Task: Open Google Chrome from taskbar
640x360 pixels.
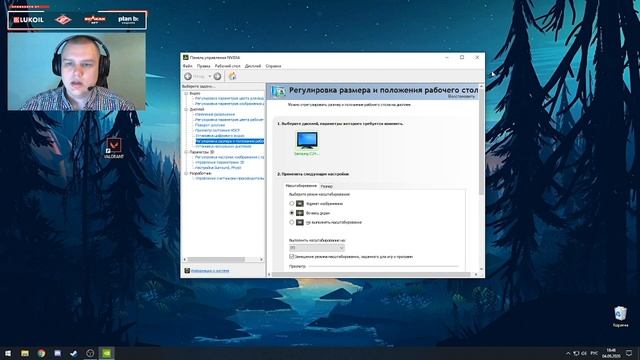Action: [x=41, y=353]
